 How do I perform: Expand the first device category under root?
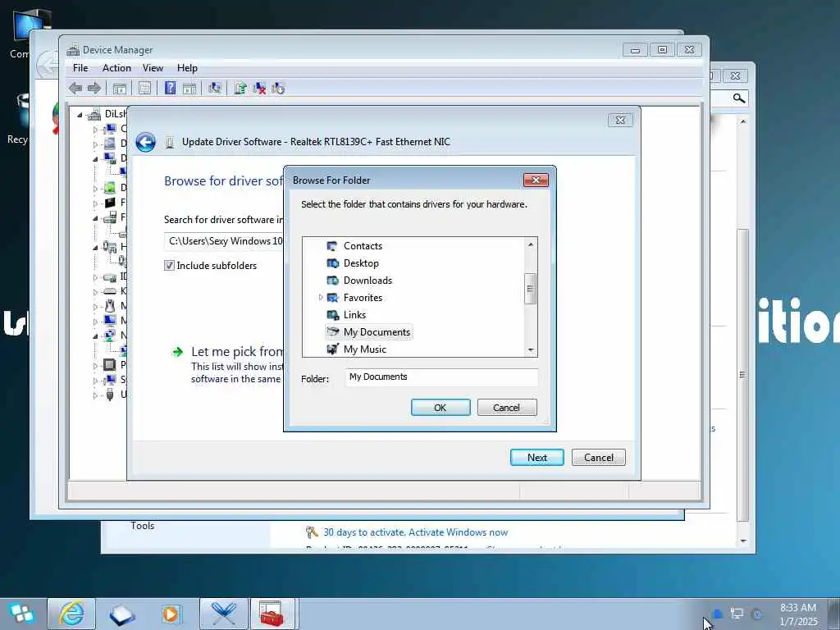(95, 129)
